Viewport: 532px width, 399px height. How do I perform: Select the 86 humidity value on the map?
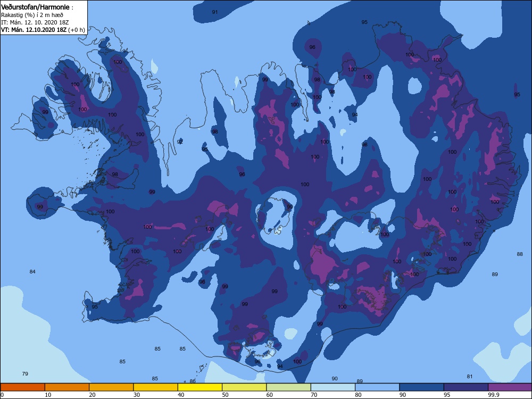[x=193, y=381]
